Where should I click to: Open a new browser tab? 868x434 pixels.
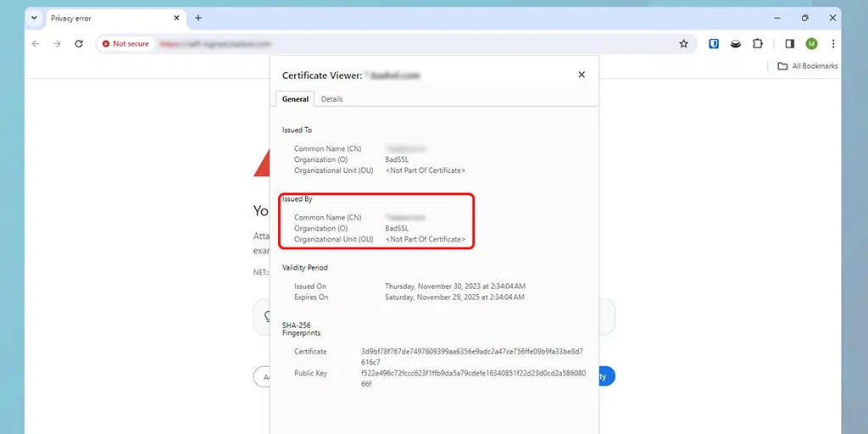(x=198, y=18)
